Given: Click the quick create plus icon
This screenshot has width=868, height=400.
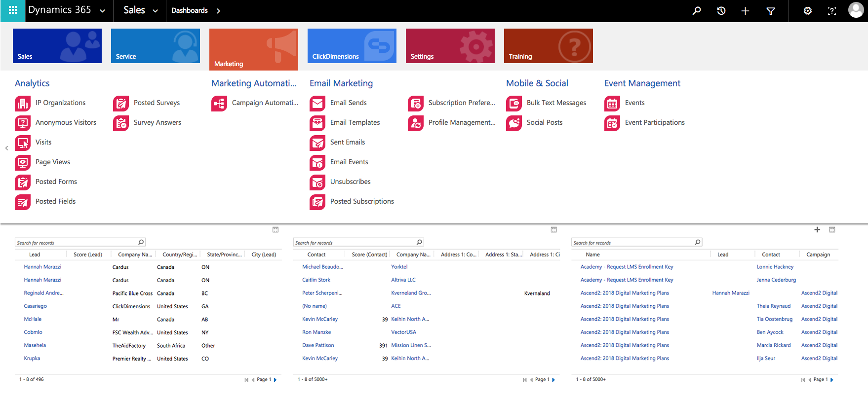Looking at the screenshot, I should (745, 10).
